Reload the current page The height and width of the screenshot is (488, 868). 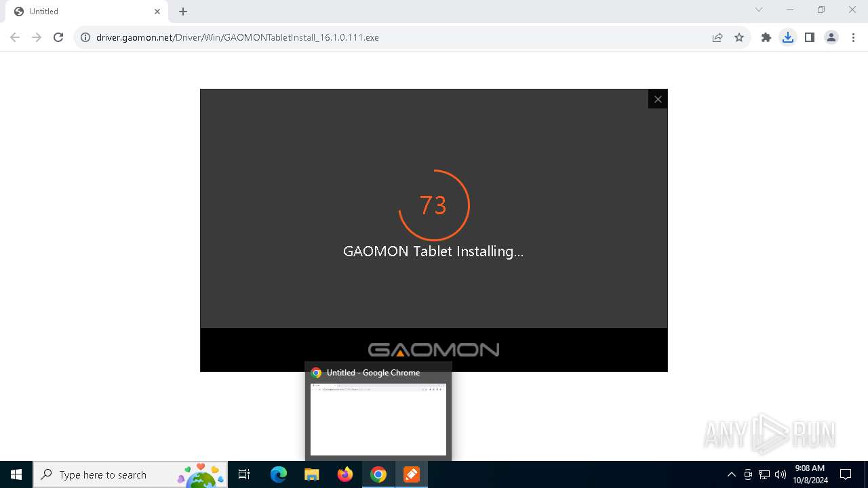[58, 37]
